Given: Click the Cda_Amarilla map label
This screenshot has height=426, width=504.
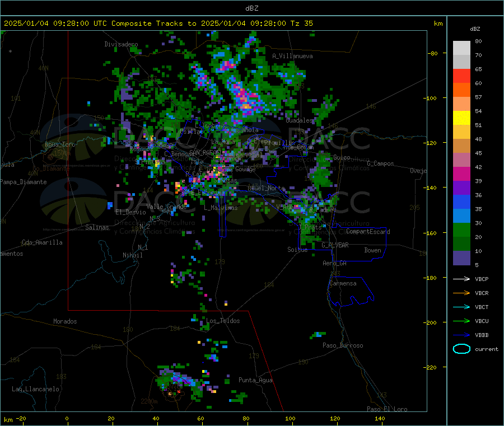Looking at the screenshot, I should [42, 242].
